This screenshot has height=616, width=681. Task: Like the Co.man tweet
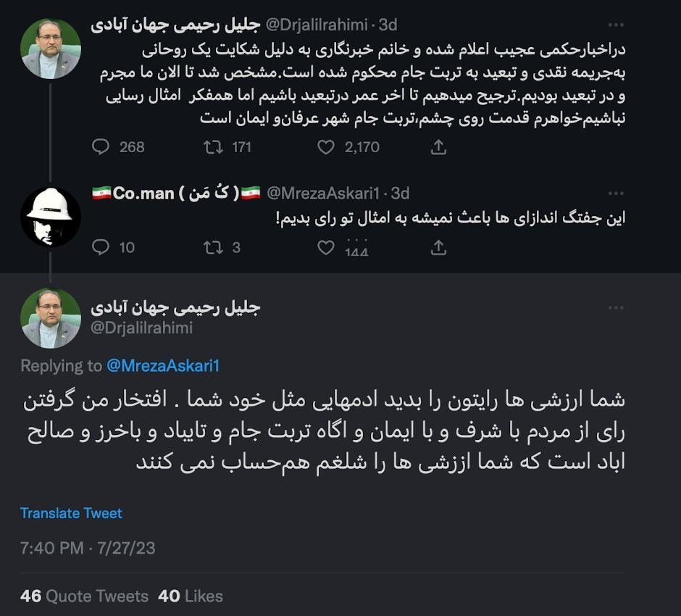pos(327,248)
